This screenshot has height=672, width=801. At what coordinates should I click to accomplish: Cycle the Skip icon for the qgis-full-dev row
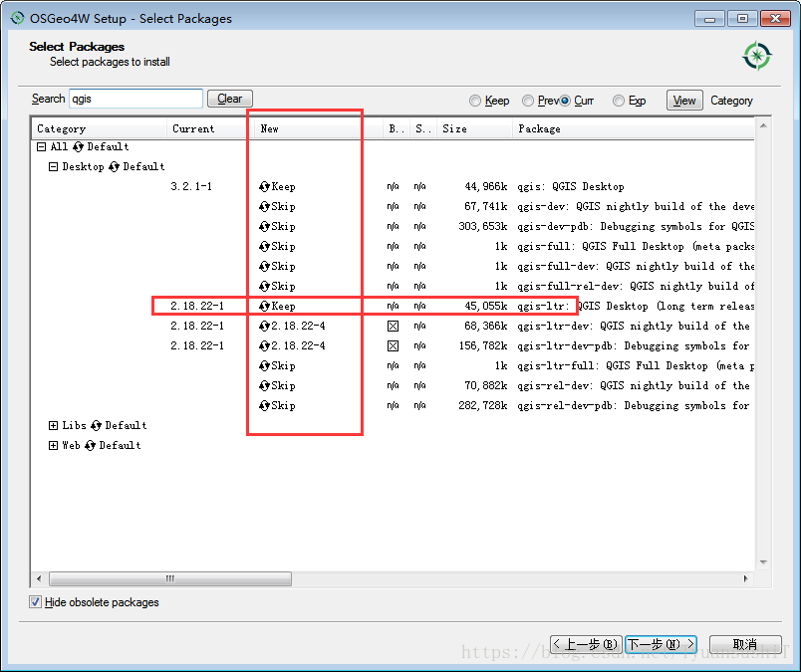[x=264, y=267]
